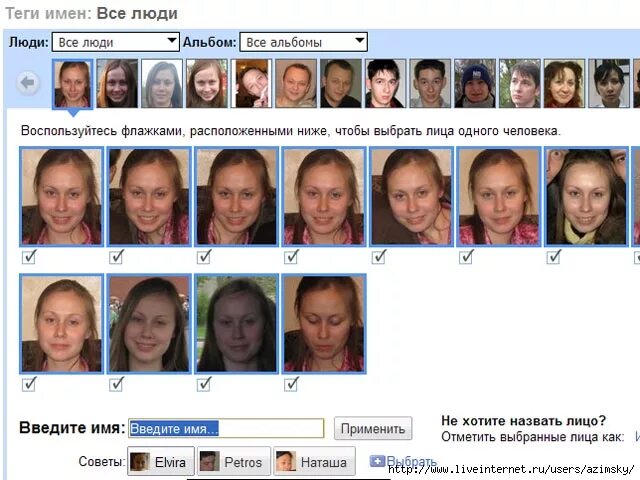Uncheck the box under the second top-row face

coord(116,257)
